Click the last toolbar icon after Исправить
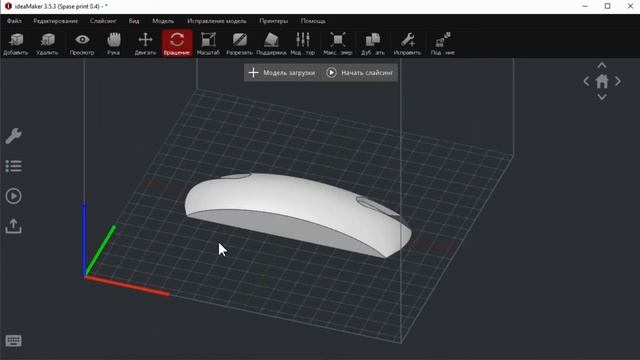Screen dimensions: 640x360 (x=442, y=43)
